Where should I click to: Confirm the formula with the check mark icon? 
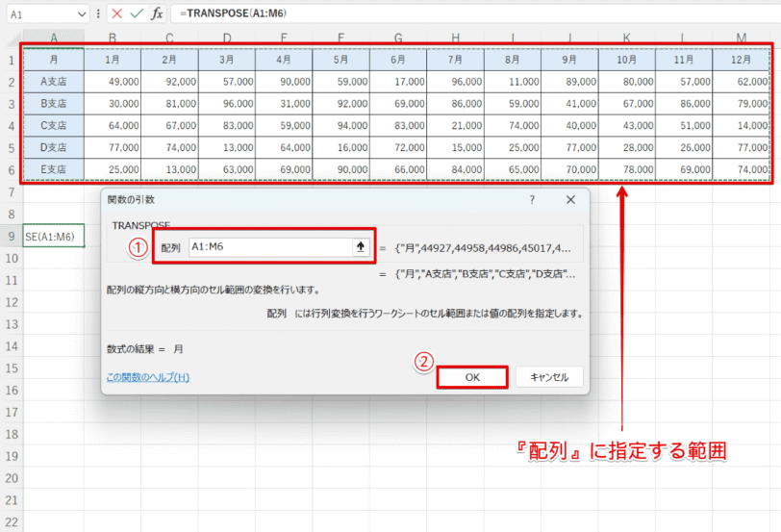click(x=137, y=13)
